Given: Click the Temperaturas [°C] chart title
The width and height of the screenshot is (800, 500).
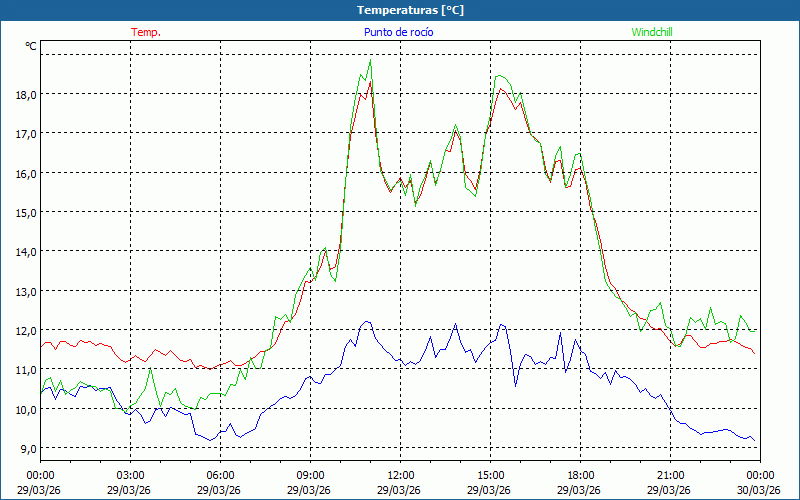Looking at the screenshot, I should tap(410, 10).
